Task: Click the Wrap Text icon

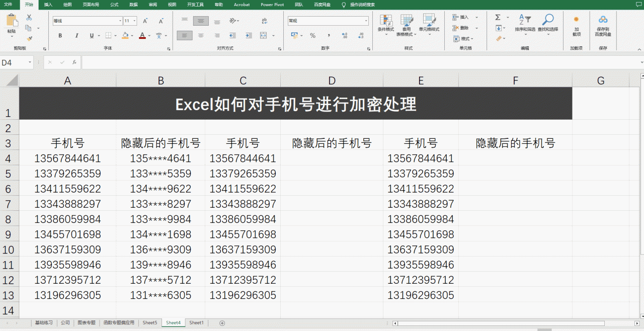Action: pyautogui.click(x=264, y=21)
